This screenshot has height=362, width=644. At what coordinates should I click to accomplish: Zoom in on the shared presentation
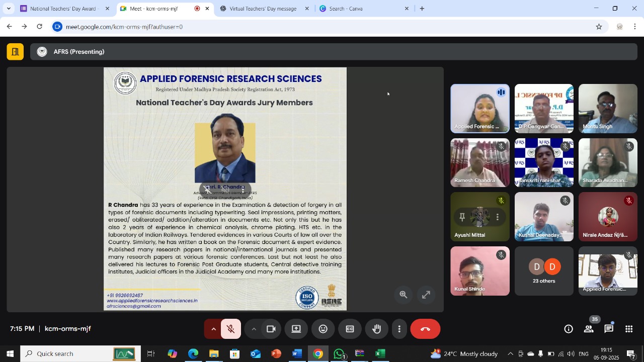404,295
